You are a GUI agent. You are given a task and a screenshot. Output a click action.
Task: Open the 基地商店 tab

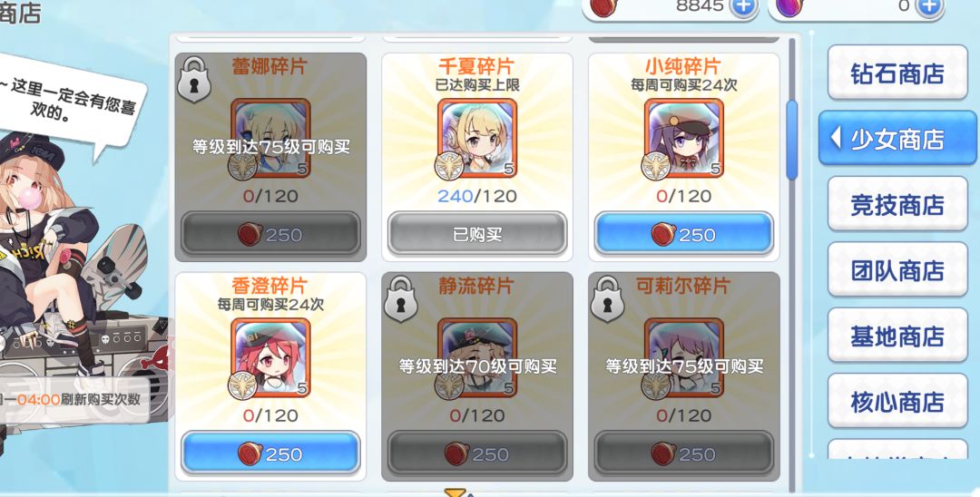tap(897, 336)
